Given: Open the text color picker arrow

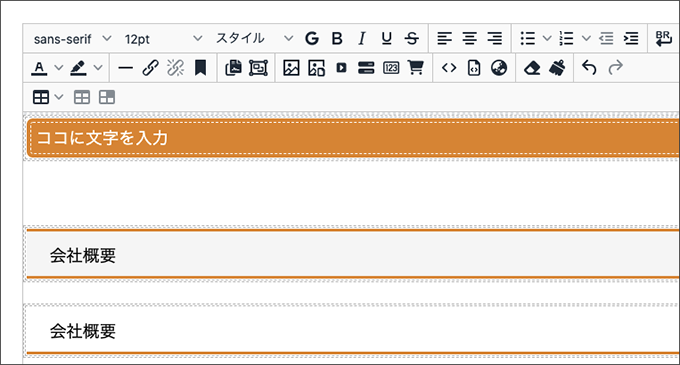Looking at the screenshot, I should pyautogui.click(x=59, y=68).
